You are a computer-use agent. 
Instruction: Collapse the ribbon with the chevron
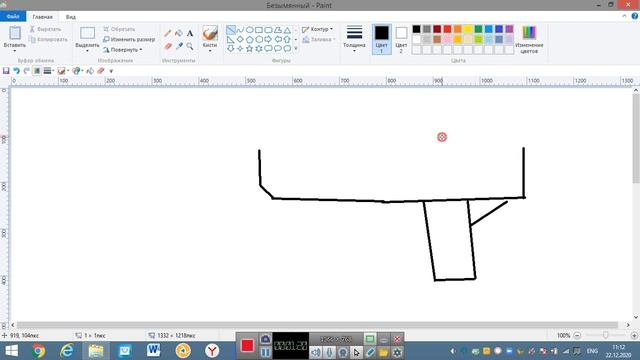[624, 16]
